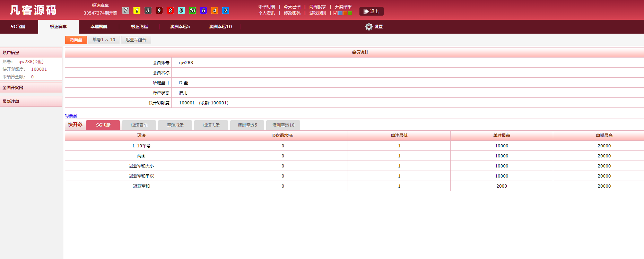The image size is (644, 259).
Task: Click the blue number 2 ball
Action: 226,10
